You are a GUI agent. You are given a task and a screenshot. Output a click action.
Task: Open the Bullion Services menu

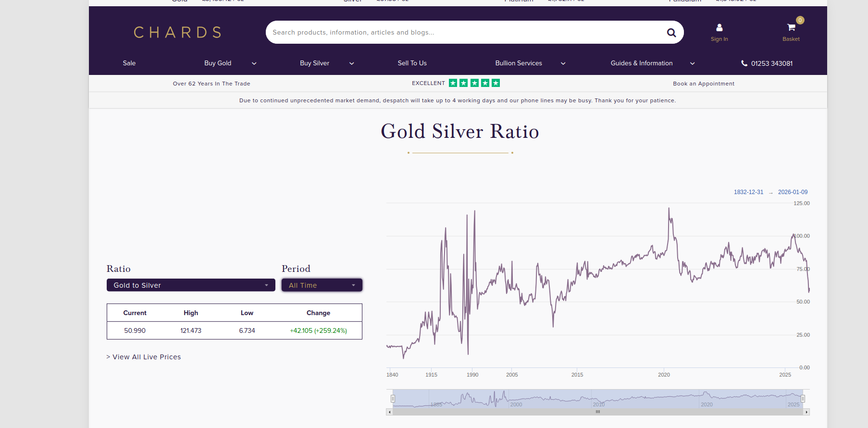519,63
